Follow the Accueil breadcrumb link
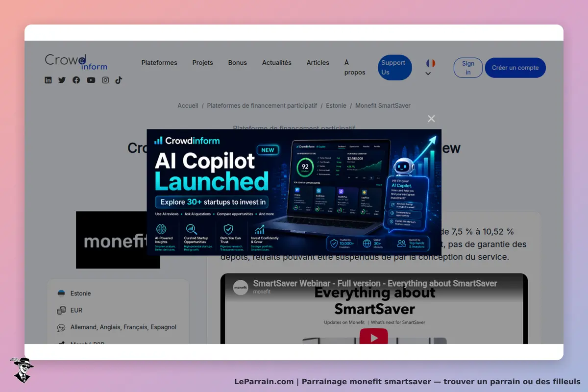 coord(188,105)
